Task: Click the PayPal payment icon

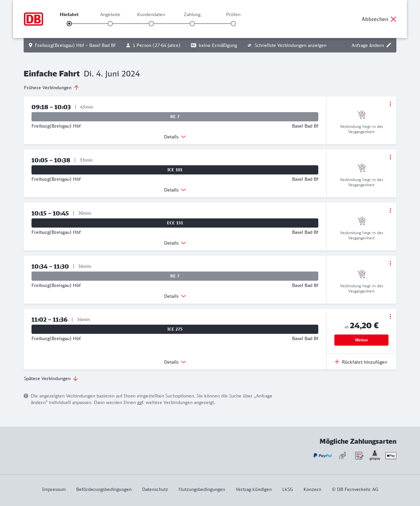Action: pyautogui.click(x=323, y=455)
